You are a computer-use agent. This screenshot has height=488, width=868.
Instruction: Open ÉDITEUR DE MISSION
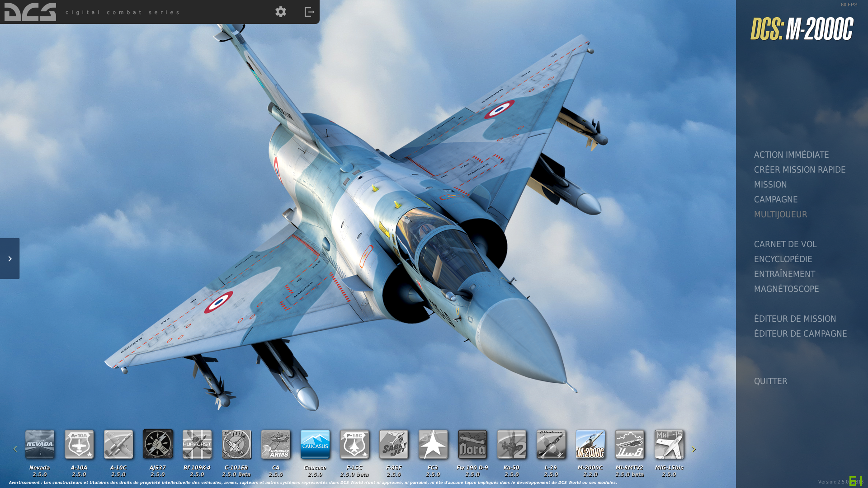tap(795, 319)
